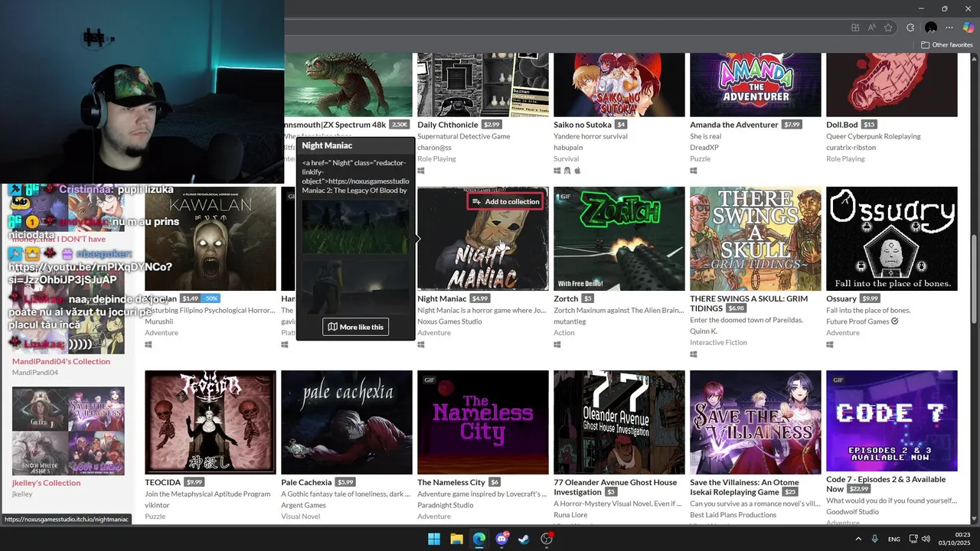
Task: Click the $4.99 price tag on Night Maniac
Action: [481, 298]
